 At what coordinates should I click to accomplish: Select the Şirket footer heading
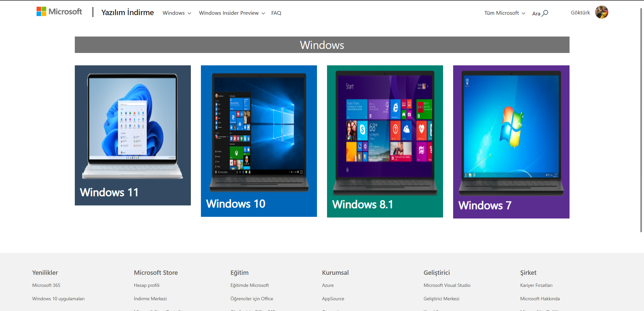coord(528,273)
